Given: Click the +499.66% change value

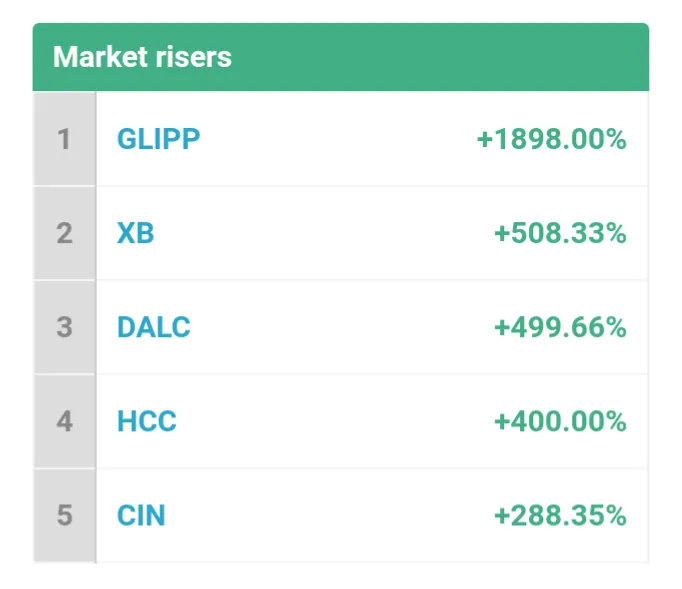Looking at the screenshot, I should [x=560, y=327].
